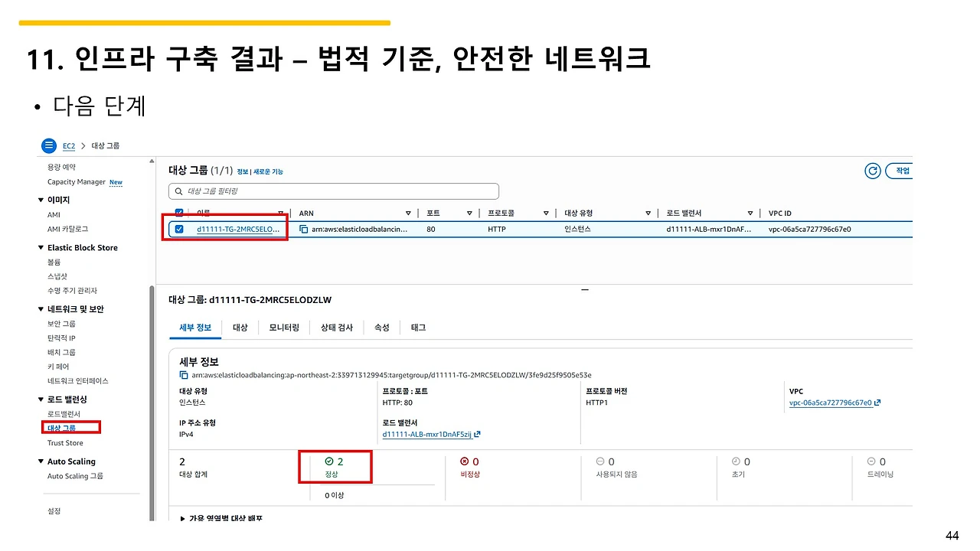Open 보안 그룹 in the sidebar

61,324
